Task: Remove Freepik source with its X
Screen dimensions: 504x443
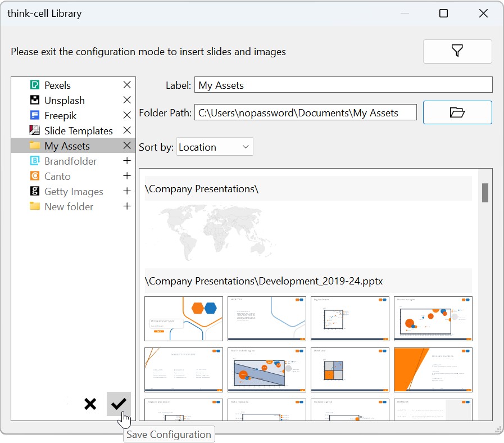Action: point(127,115)
